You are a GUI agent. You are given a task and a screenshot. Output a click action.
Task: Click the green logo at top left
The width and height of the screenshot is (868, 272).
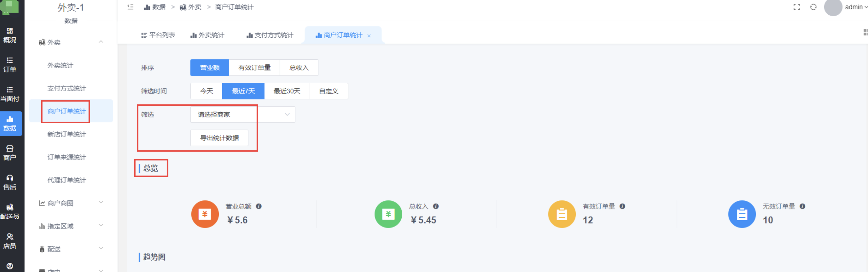coord(10,7)
